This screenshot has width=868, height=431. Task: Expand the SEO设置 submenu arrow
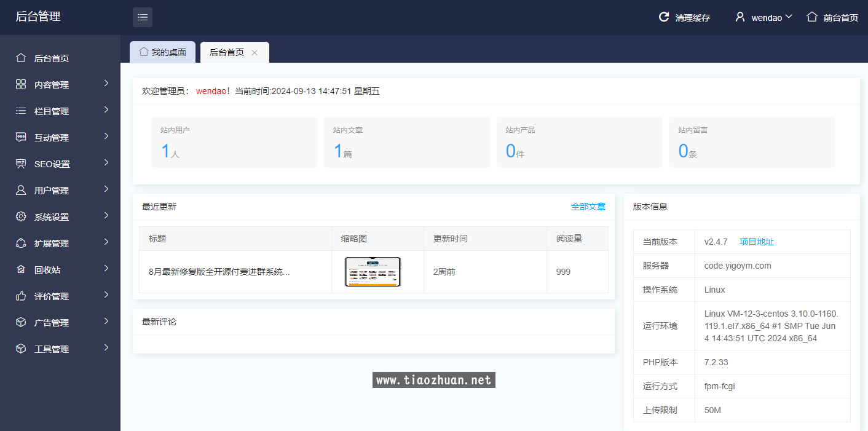(x=106, y=163)
